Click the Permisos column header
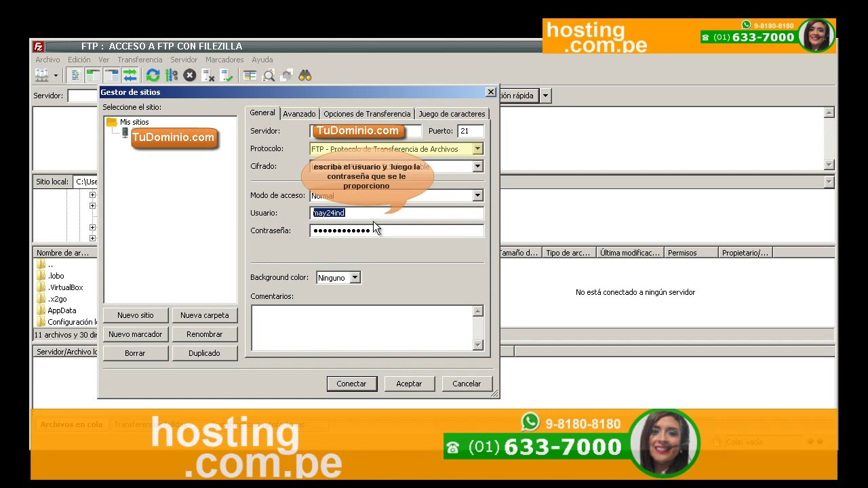 (x=690, y=253)
